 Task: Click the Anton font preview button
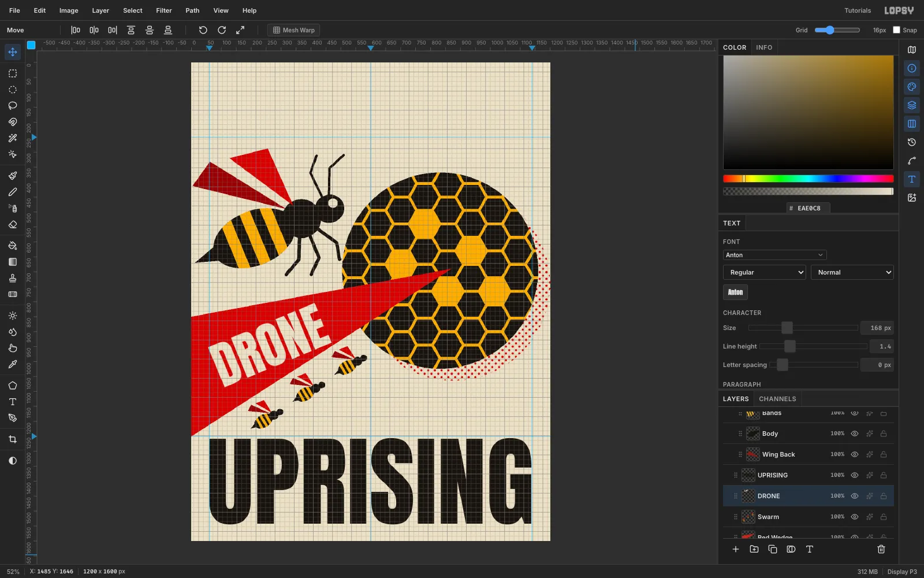tap(735, 292)
